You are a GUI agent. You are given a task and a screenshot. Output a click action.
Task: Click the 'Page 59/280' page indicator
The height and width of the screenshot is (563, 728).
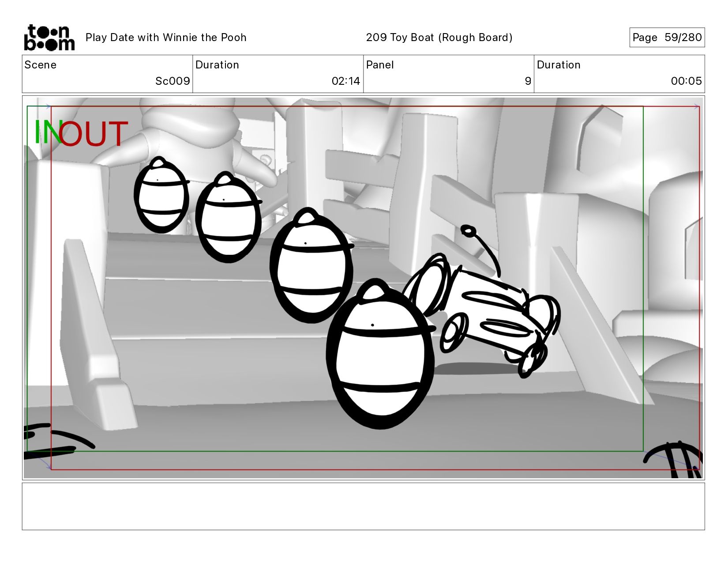pos(667,38)
